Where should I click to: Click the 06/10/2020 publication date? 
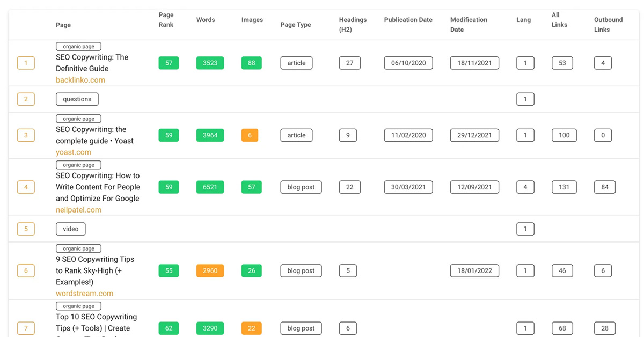pos(408,63)
